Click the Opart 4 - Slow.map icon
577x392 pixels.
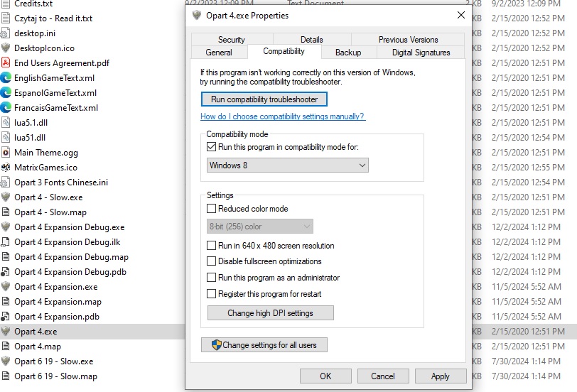[6, 212]
